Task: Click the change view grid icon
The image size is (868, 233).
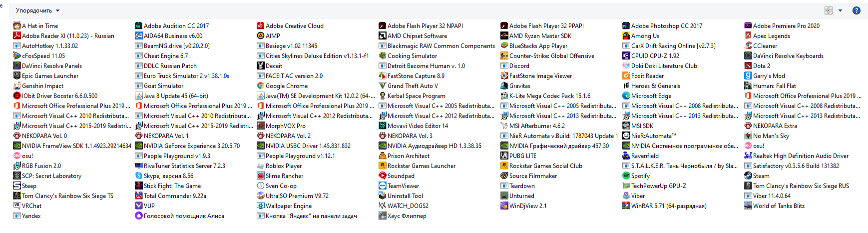Action: point(829,10)
